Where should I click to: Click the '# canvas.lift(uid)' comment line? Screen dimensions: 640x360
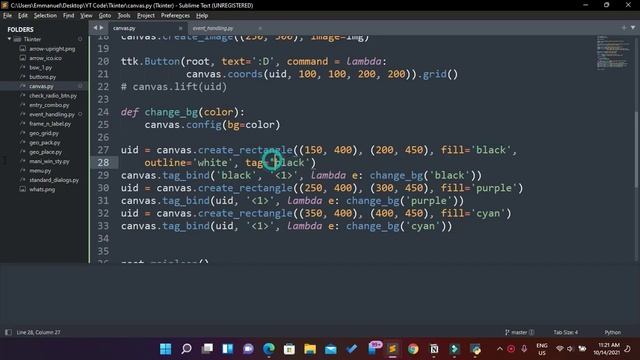tap(173, 87)
